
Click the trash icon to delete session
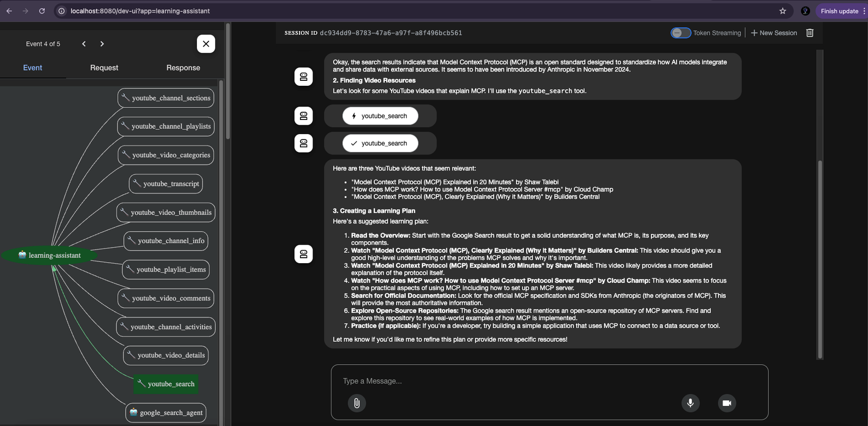point(809,33)
